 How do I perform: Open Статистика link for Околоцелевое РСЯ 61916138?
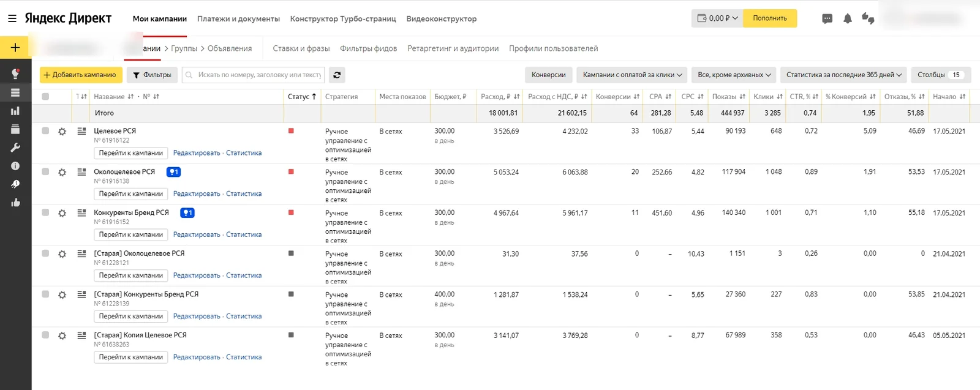coord(244,194)
